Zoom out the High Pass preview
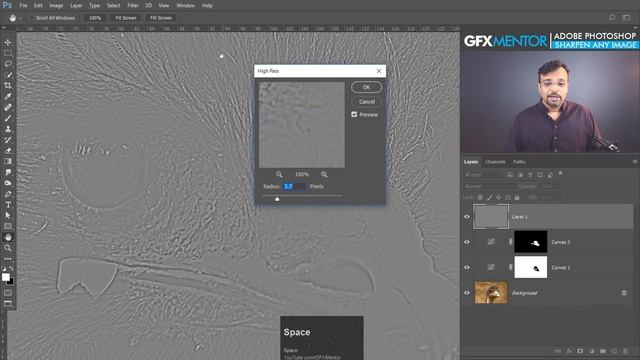The width and height of the screenshot is (640, 360). point(279,175)
